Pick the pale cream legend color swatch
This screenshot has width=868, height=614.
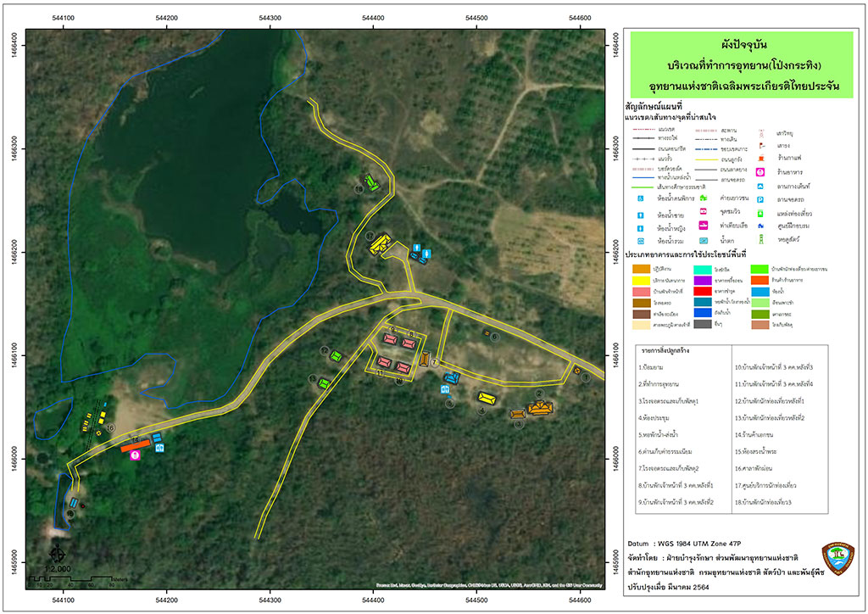pos(641,325)
